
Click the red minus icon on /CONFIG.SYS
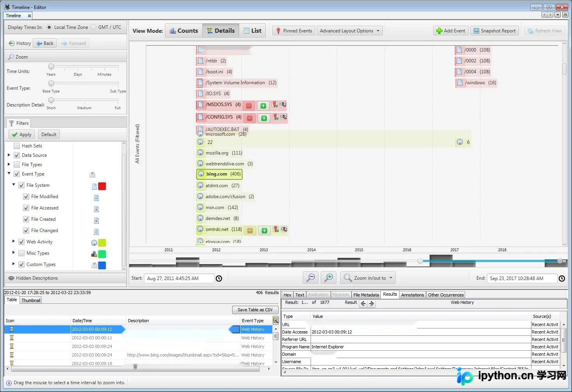click(x=250, y=118)
